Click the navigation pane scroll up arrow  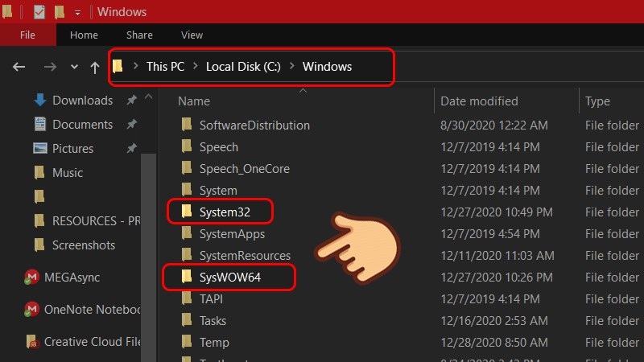coord(149,97)
